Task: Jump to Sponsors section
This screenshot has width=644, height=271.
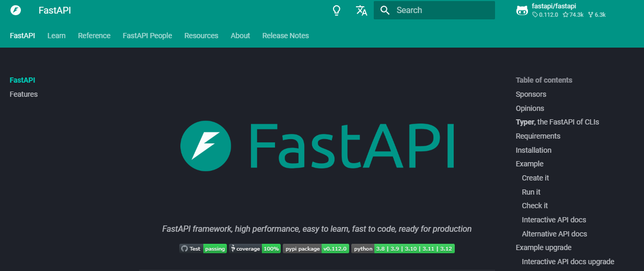Action: pyautogui.click(x=531, y=94)
